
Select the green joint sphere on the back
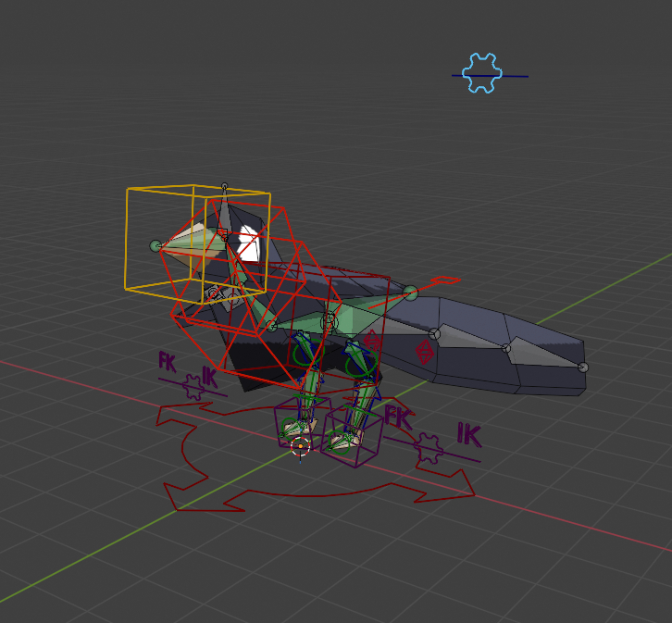click(410, 293)
